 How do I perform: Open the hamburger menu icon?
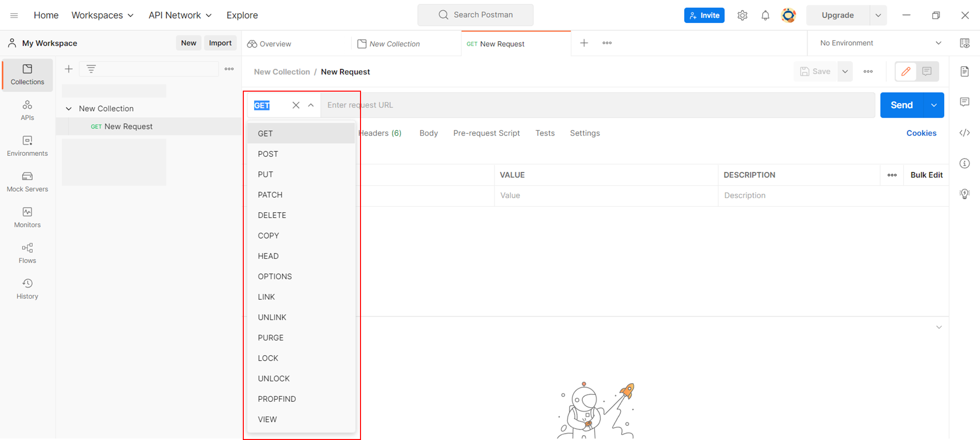14,15
